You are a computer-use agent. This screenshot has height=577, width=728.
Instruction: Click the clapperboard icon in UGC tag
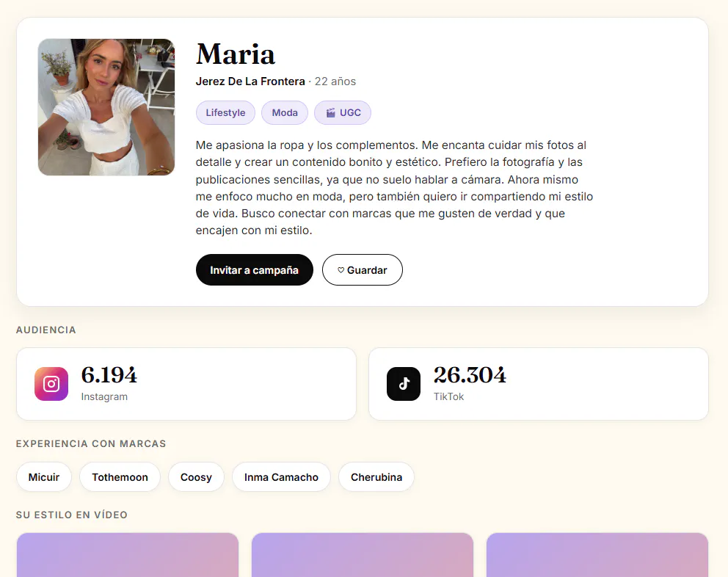[330, 113]
